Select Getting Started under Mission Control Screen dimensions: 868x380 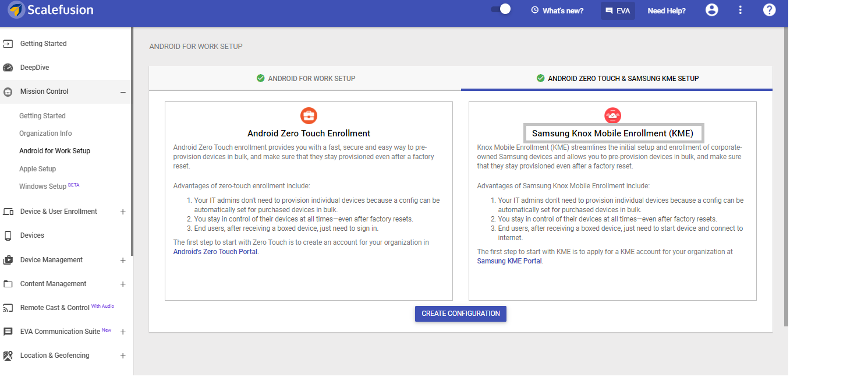pyautogui.click(x=42, y=116)
